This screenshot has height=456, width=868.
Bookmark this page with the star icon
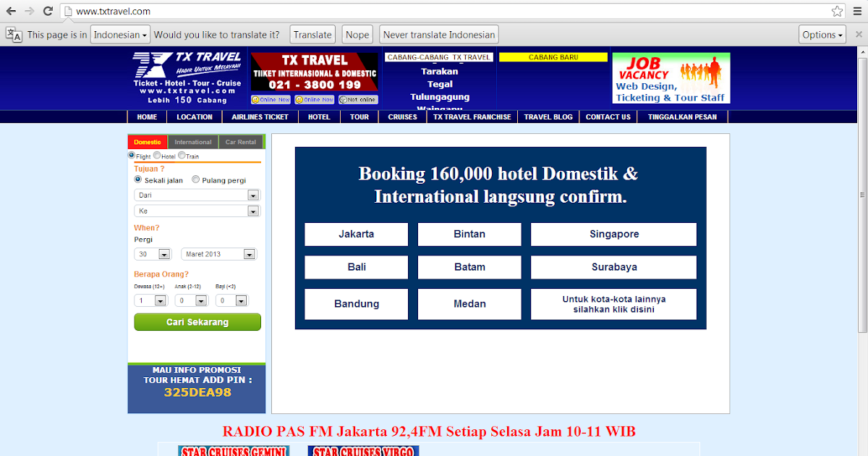[837, 12]
